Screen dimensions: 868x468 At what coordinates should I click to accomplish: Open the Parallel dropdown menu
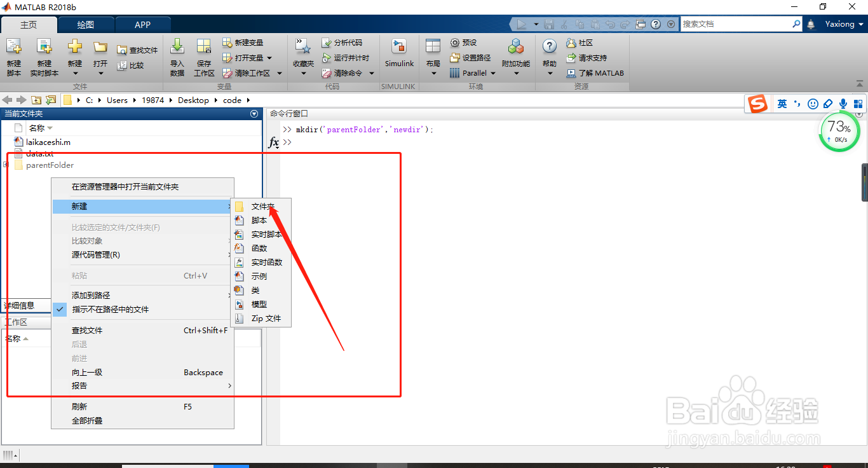473,73
